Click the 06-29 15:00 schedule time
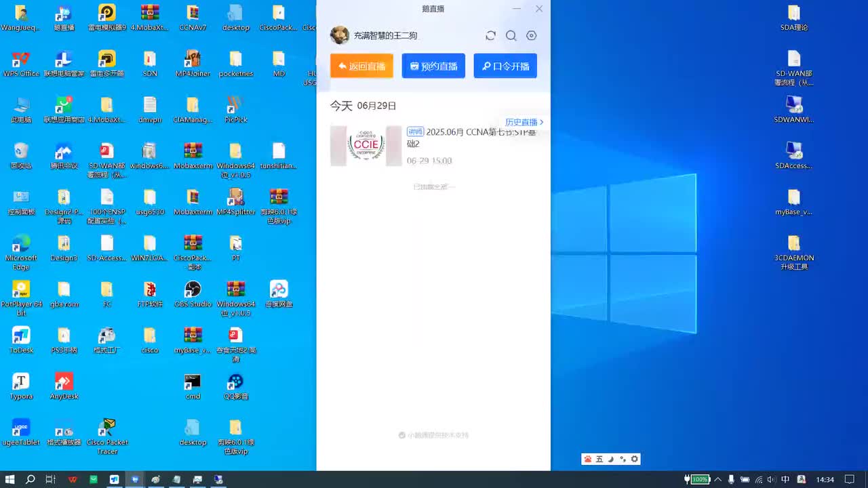 (x=429, y=161)
